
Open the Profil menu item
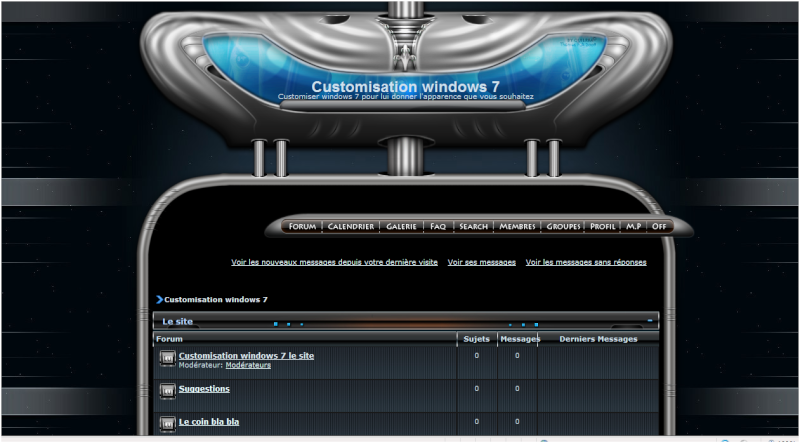coord(603,226)
